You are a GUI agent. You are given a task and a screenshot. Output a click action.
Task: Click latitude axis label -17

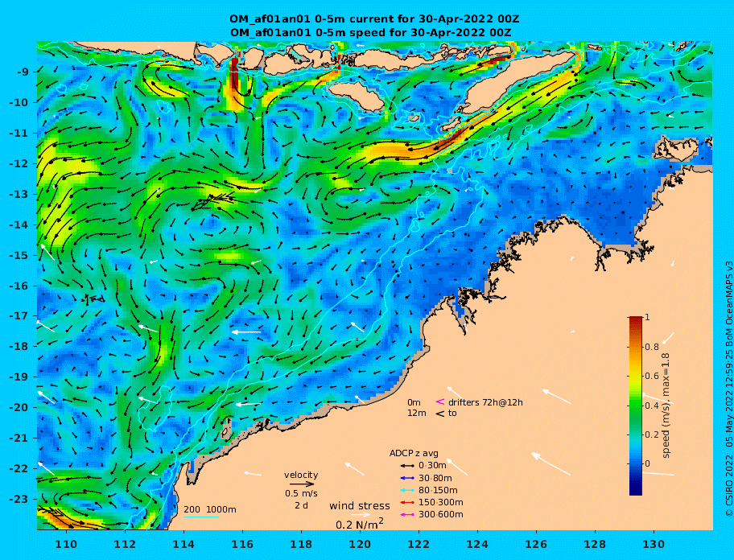point(19,316)
